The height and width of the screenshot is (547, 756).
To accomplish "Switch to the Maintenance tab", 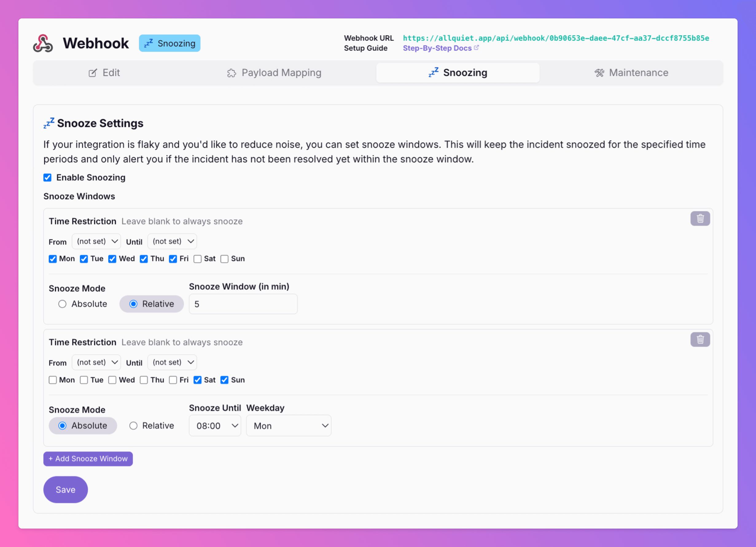I will (631, 73).
